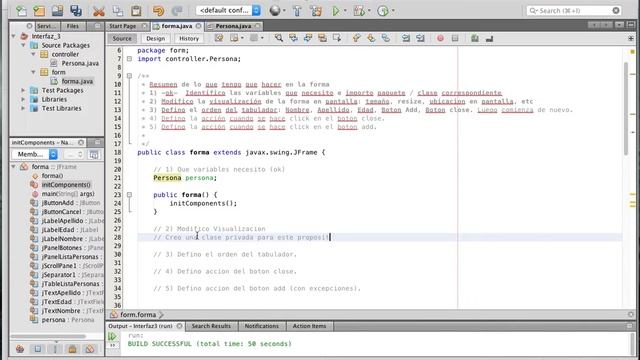Screen dimensions: 640x360
Task: Expand the Test Packages node
Action: click(23, 90)
